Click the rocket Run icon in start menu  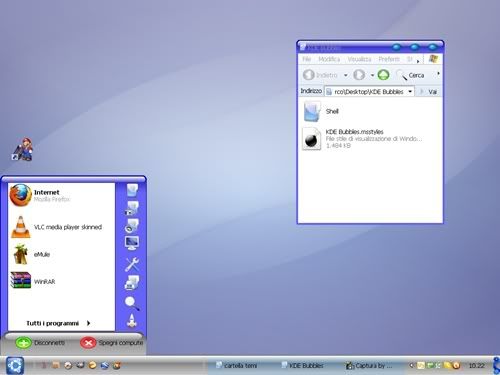(132, 320)
